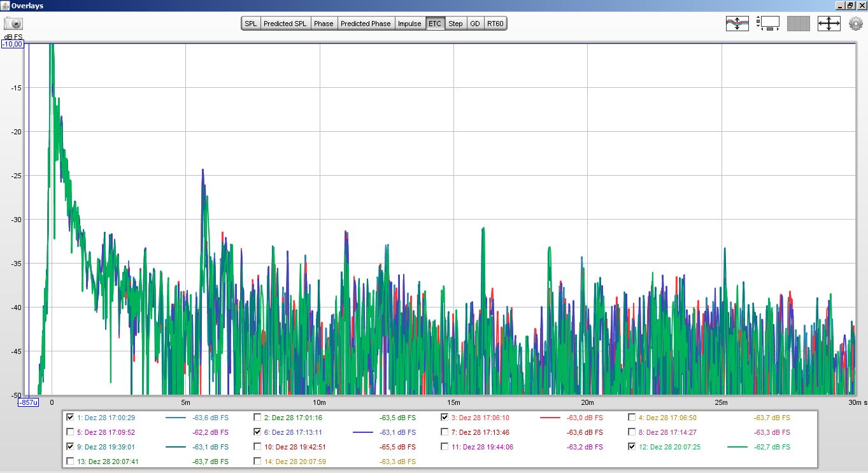Click green trace line for measurement 12

[x=737, y=448]
